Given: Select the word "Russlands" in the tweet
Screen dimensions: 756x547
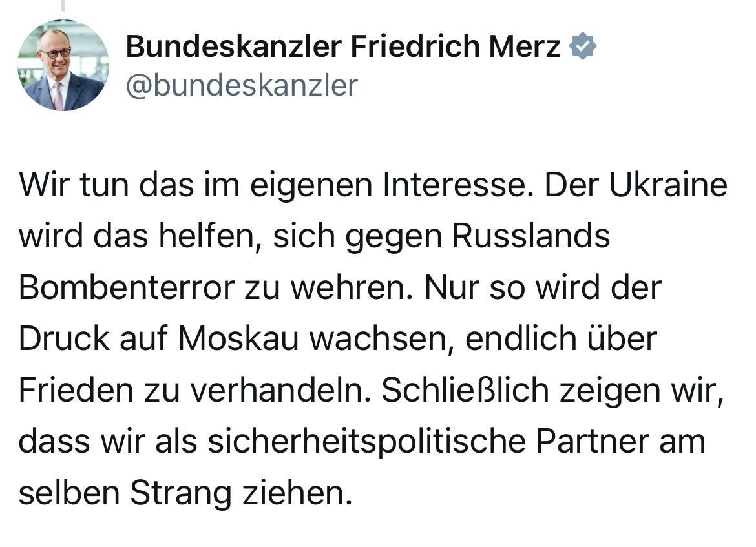Looking at the screenshot, I should [x=531, y=236].
